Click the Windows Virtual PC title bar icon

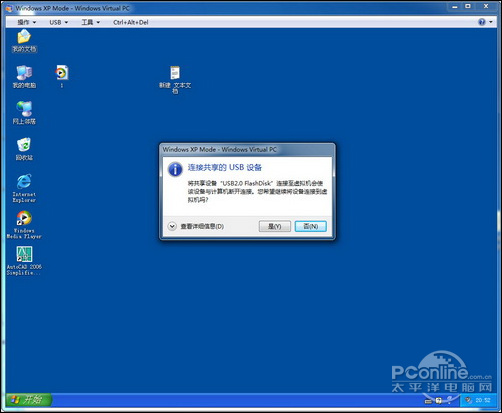tap(9, 8)
